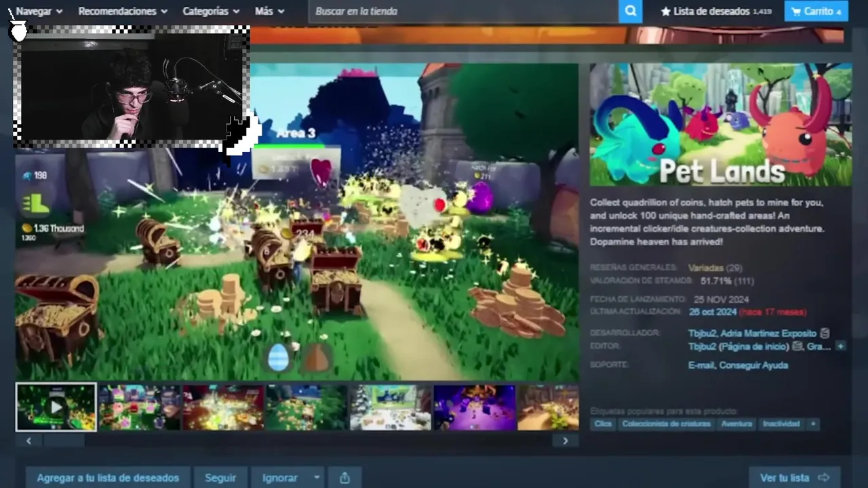Open Lista de deseados
Screen dimensions: 868x488
716,11
